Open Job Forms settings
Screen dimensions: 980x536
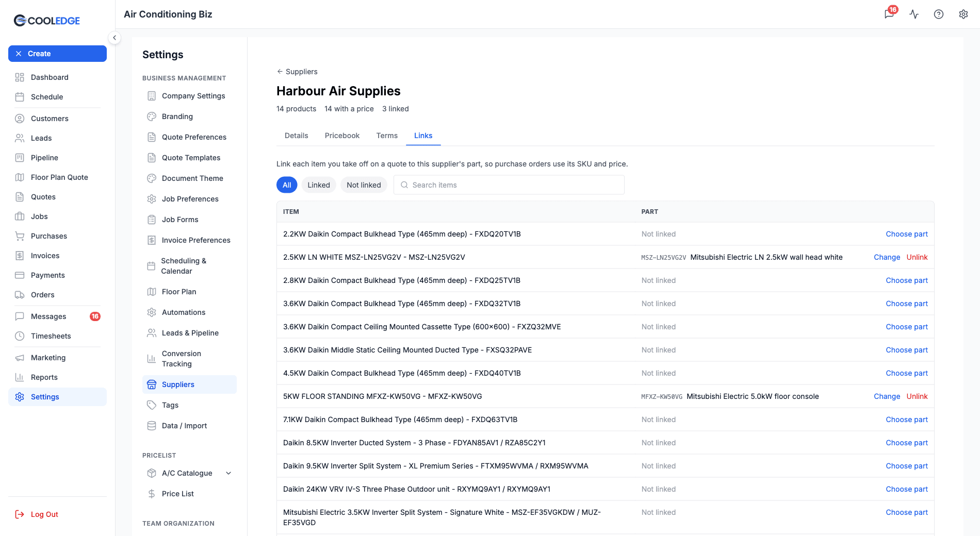pos(189,220)
